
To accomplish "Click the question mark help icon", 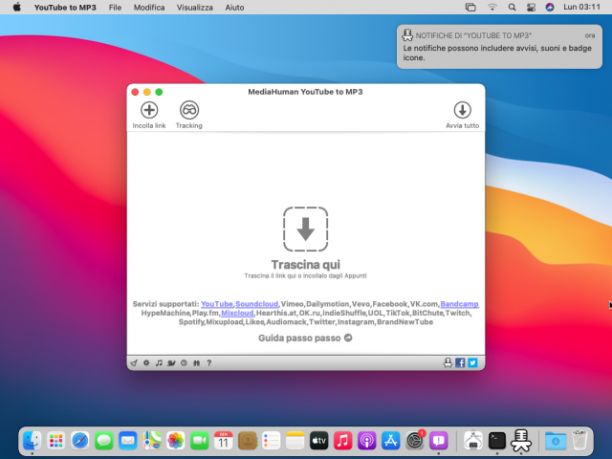I will click(209, 363).
